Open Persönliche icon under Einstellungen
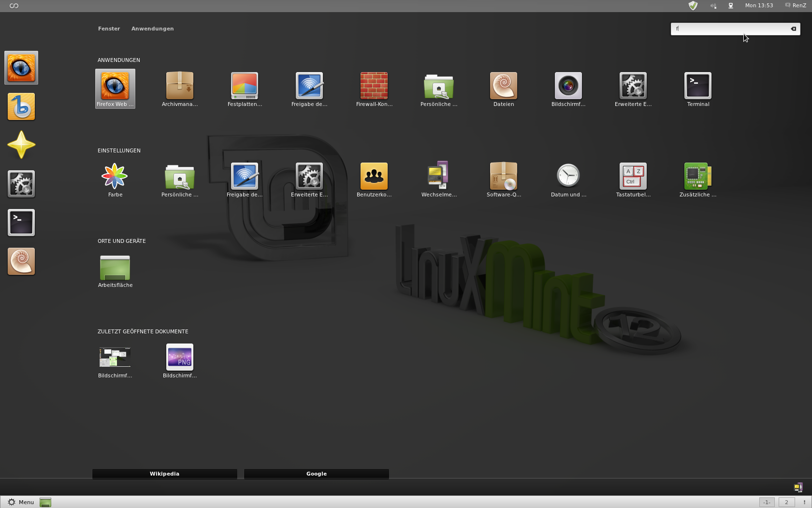Image resolution: width=812 pixels, height=508 pixels. coord(180,179)
